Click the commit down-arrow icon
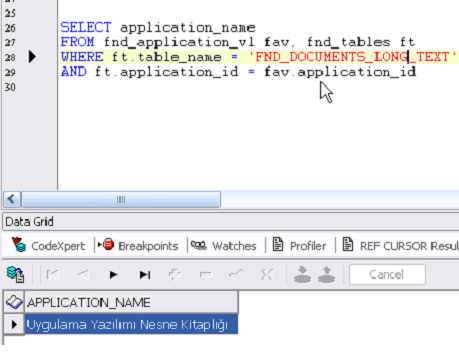459x363 pixels. [302, 274]
